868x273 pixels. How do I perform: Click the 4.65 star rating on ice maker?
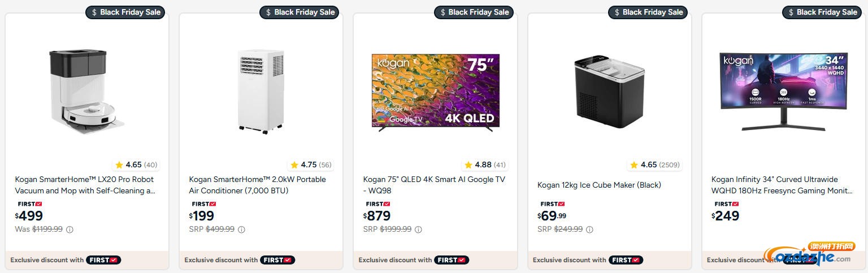pyautogui.click(x=654, y=165)
